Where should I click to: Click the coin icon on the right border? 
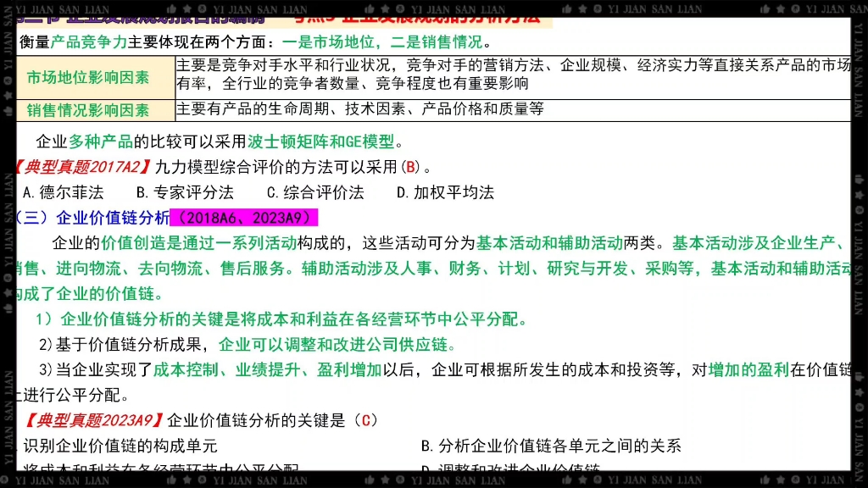pos(859,209)
